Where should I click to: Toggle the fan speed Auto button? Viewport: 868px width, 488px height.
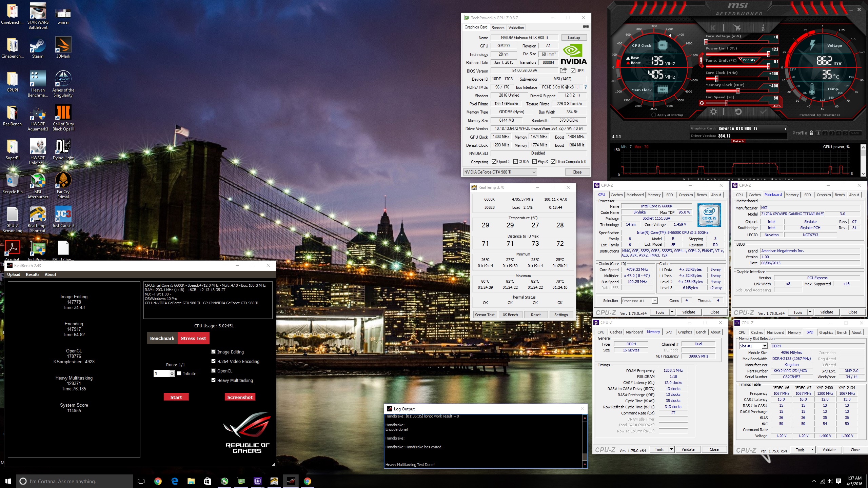click(x=777, y=106)
